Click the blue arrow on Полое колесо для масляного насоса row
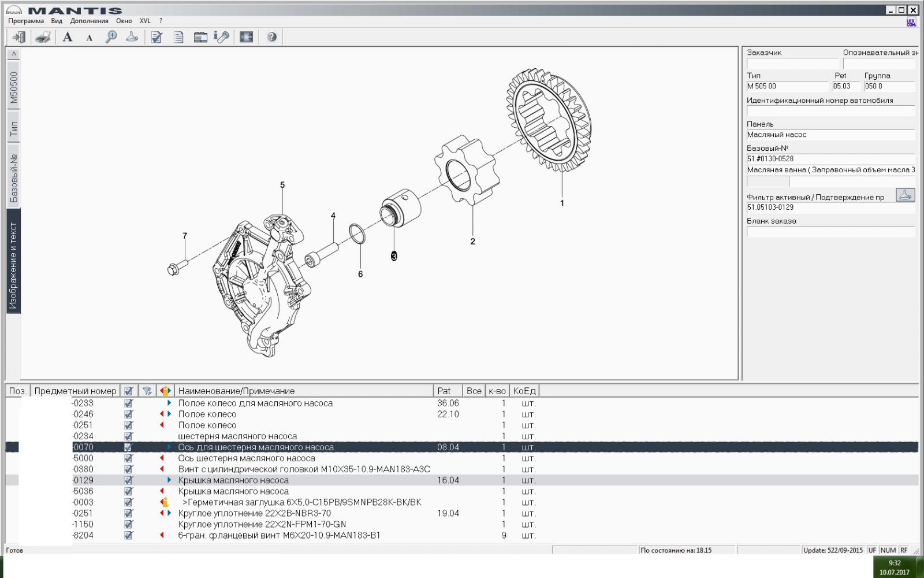Viewport: 924px width, 578px height. click(169, 403)
